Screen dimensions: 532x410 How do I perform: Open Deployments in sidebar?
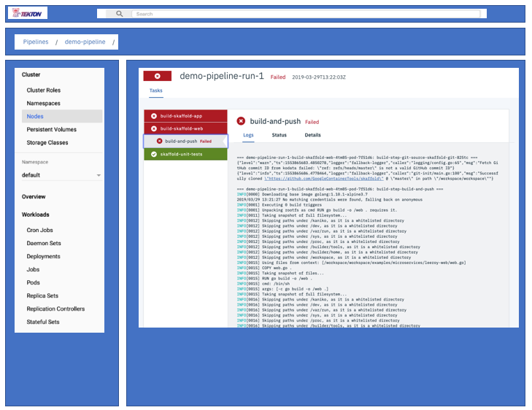[44, 256]
